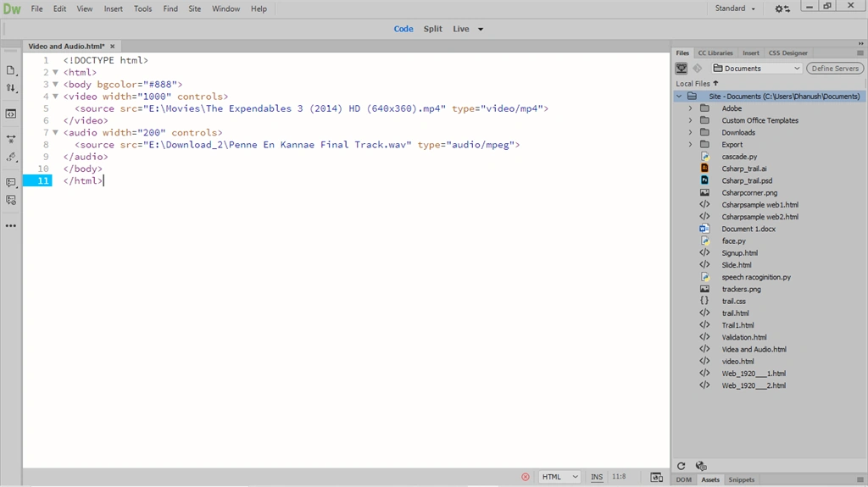Open the Standard workspace dropdown
This screenshot has width=868, height=487.
[x=735, y=8]
